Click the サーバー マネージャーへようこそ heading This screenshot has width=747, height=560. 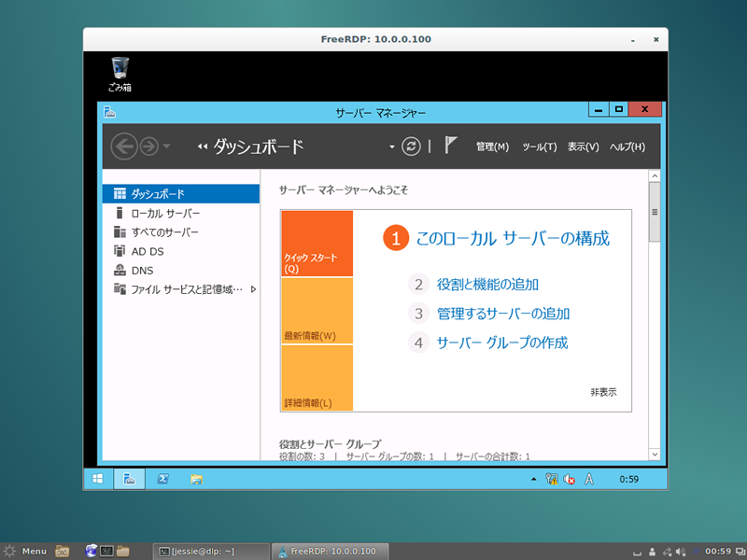click(344, 190)
